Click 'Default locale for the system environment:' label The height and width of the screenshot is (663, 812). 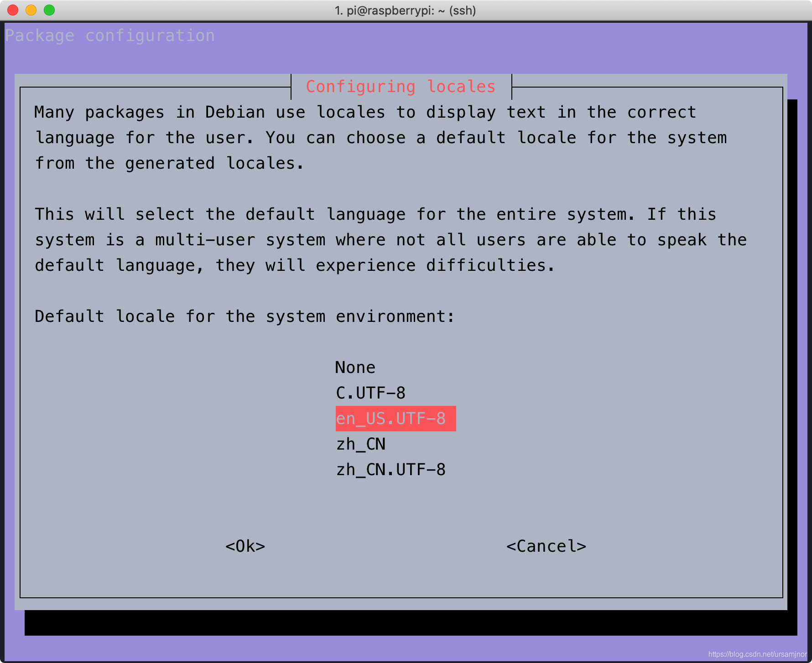click(245, 316)
